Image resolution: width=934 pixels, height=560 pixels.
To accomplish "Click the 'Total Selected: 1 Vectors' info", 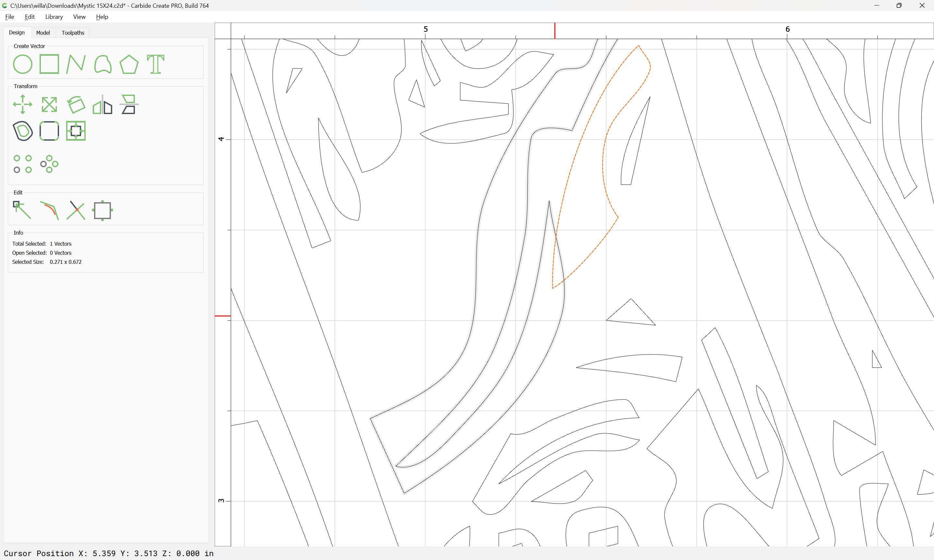I will point(42,244).
